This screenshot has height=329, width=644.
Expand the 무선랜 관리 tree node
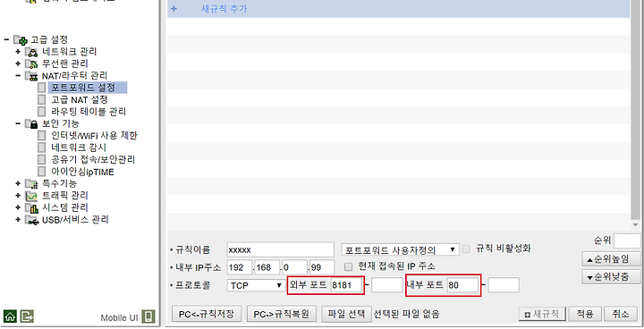point(18,63)
